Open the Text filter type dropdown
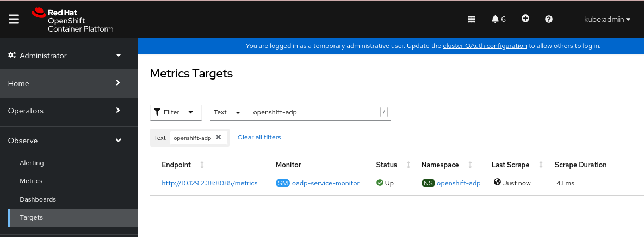Viewport: 644px width, 237px height. [228, 112]
